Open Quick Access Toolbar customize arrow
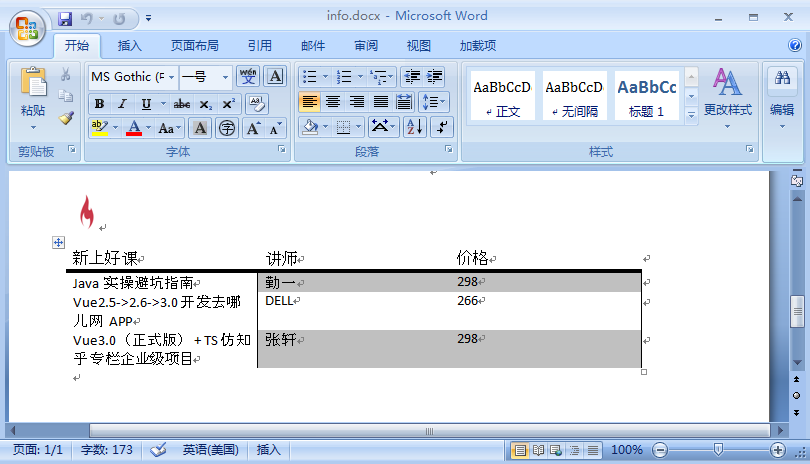Image resolution: width=810 pixels, height=464 pixels. (x=148, y=18)
